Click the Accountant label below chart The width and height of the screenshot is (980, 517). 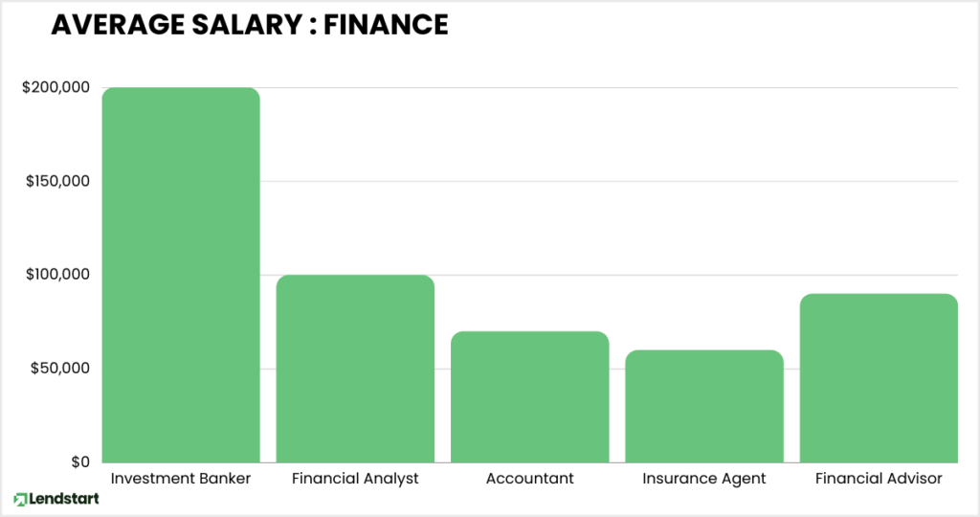(530, 479)
